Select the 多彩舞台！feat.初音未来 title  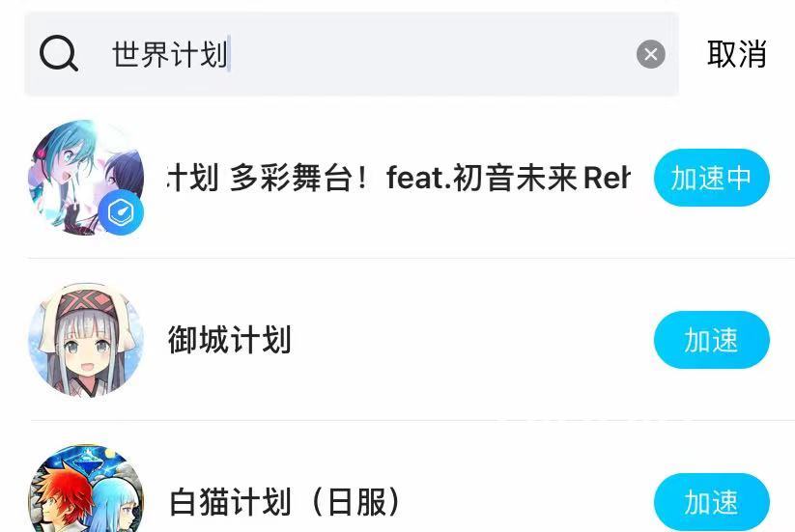(x=398, y=179)
